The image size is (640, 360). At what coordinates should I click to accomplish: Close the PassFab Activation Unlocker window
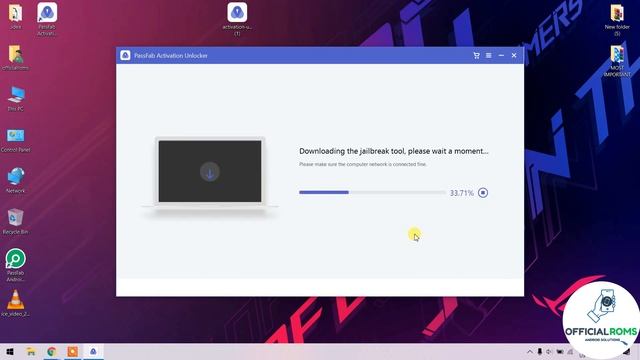[x=514, y=56]
